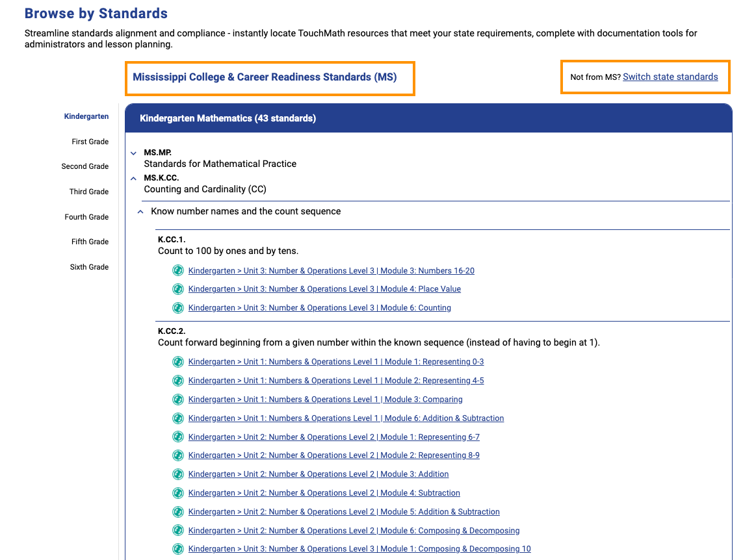The image size is (756, 560).
Task: Click the 'Count forward beginning from a given number' description
Action: [x=378, y=342]
